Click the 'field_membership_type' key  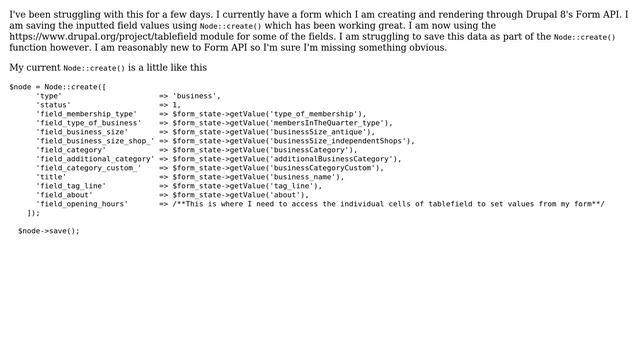point(87,114)
